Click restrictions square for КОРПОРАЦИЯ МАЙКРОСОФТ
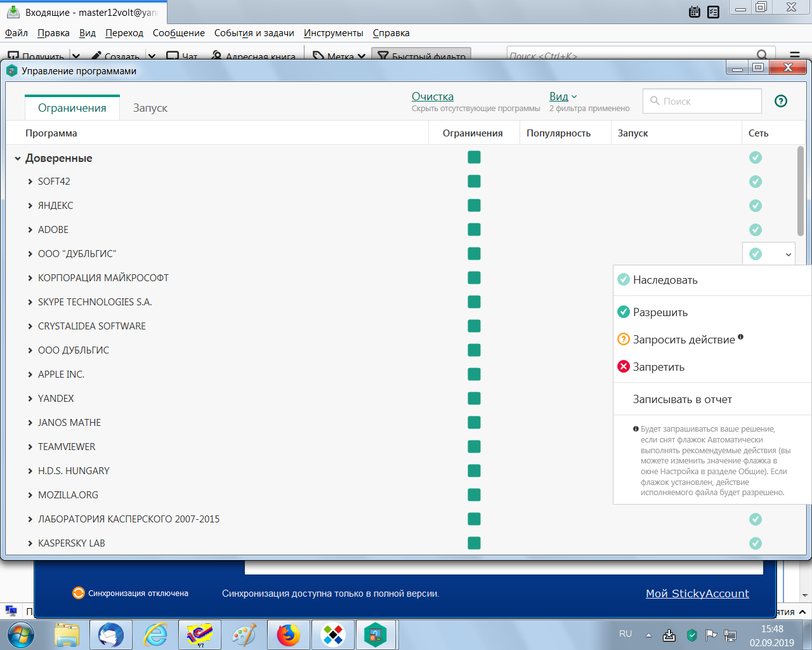 (x=474, y=278)
